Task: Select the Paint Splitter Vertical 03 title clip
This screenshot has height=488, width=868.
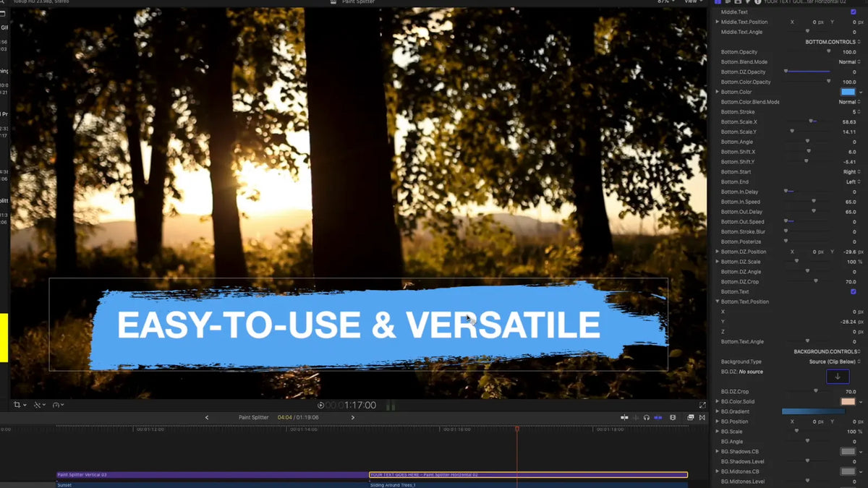Action: (212, 475)
